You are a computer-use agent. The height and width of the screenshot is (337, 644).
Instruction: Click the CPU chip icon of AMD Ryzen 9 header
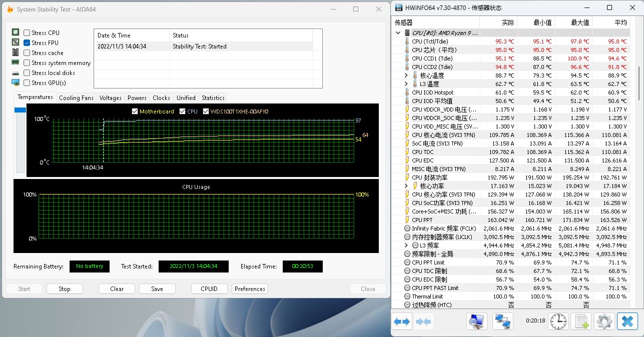click(x=407, y=33)
